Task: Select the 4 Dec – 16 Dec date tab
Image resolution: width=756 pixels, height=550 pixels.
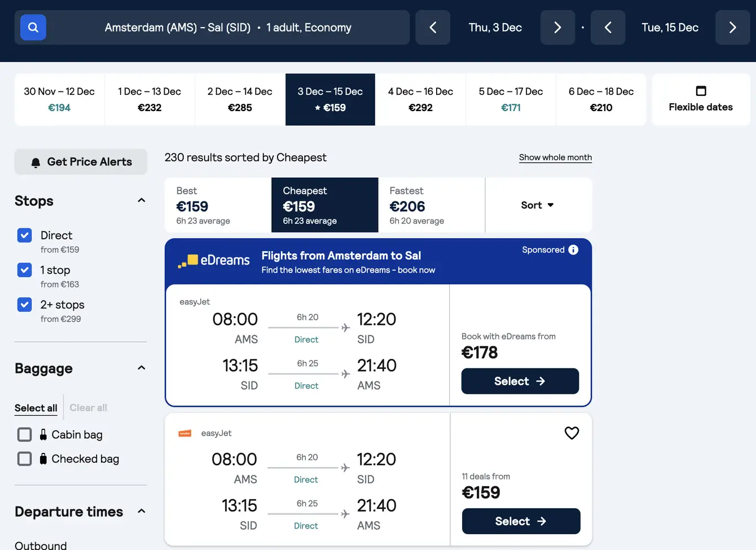Action: pyautogui.click(x=420, y=99)
